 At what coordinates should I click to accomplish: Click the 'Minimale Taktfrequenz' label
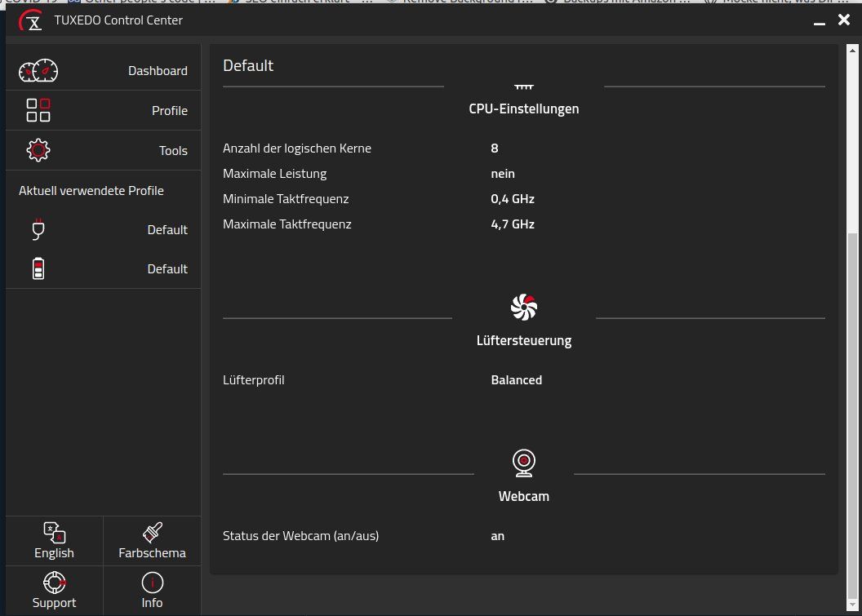(x=286, y=199)
